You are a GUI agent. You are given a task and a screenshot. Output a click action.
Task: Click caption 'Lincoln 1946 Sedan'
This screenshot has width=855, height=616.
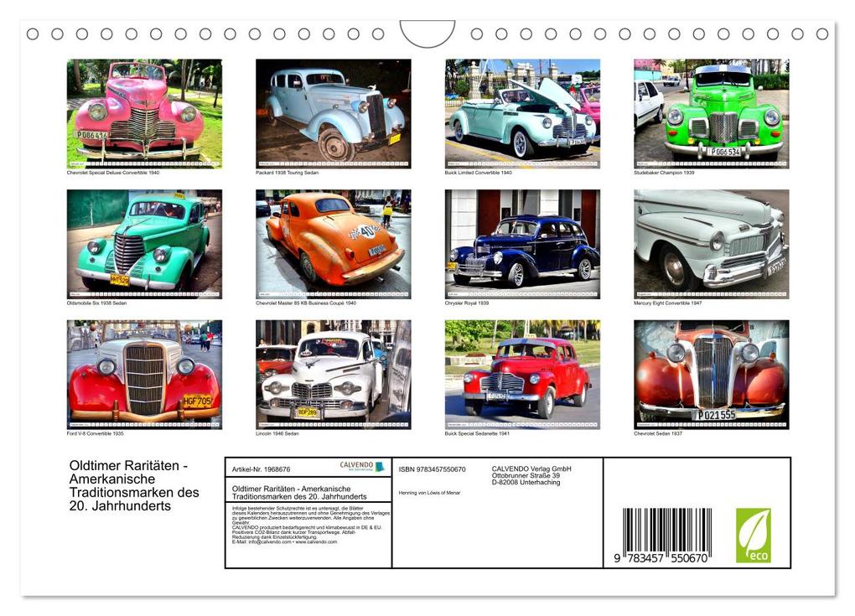coord(277,434)
